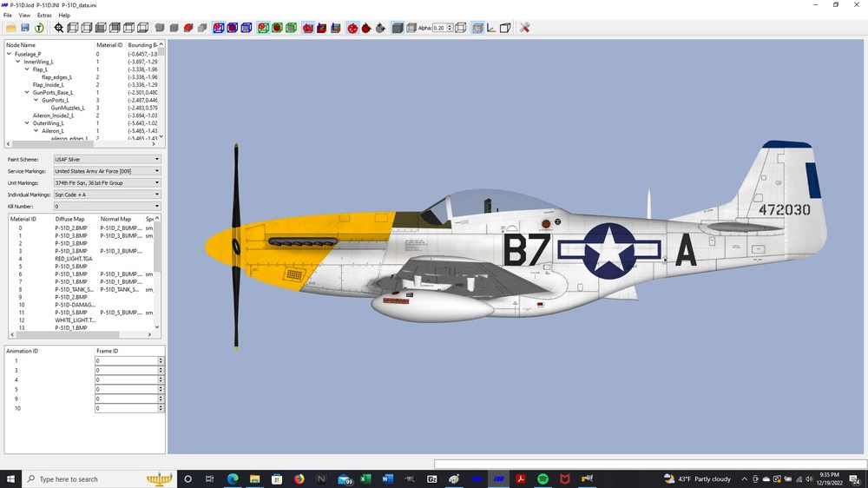
Task: Select the zoom magnifier tool
Action: point(59,28)
